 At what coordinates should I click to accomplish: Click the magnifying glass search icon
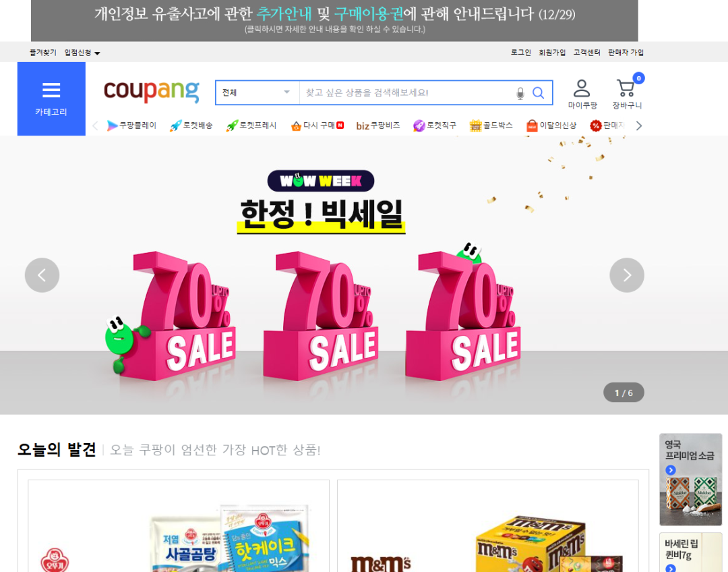[x=538, y=93]
